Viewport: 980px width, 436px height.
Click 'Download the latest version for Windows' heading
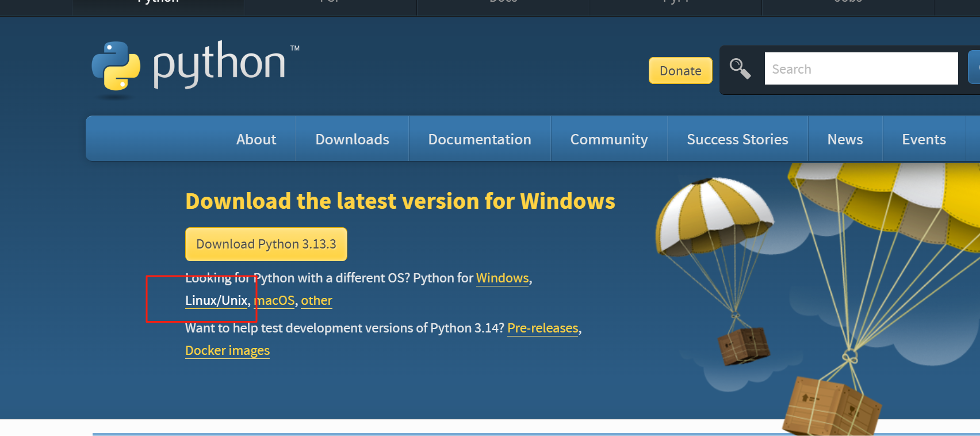tap(400, 201)
